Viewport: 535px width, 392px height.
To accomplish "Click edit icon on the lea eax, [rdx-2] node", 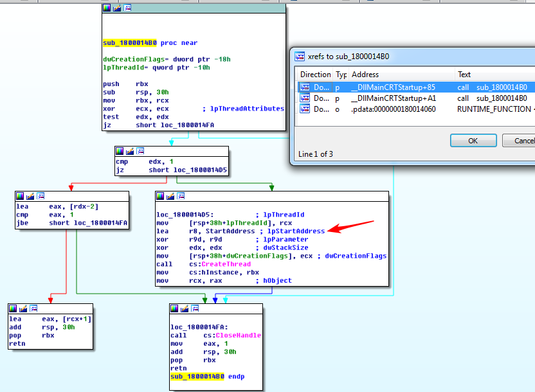I will pyautogui.click(x=30, y=195).
